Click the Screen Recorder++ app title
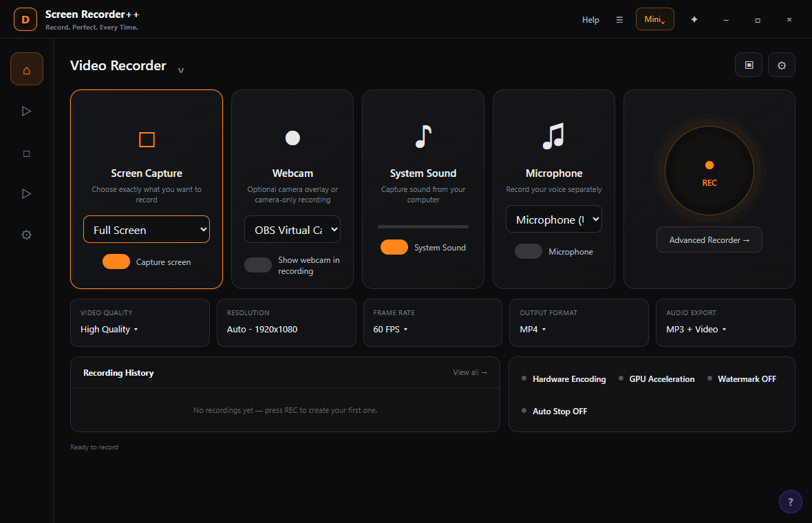 tap(92, 14)
